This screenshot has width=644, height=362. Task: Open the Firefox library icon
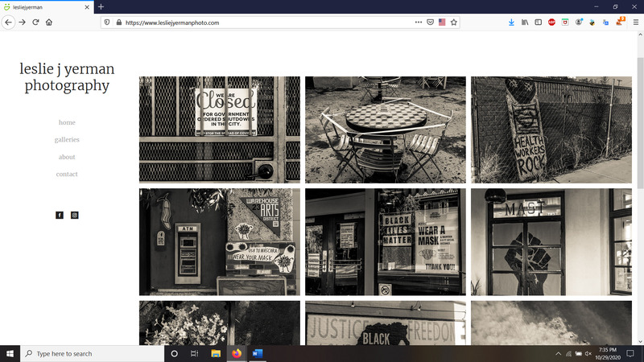525,23
